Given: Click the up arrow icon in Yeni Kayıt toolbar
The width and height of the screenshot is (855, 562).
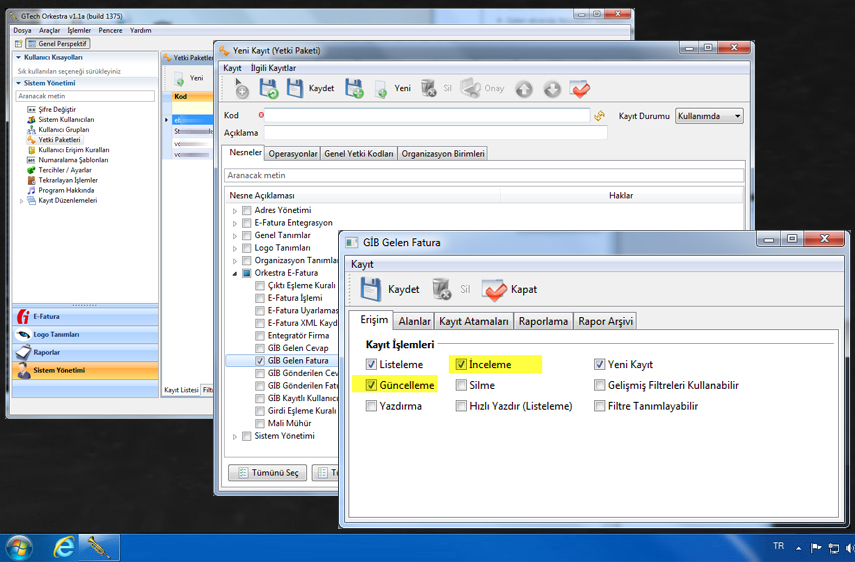Looking at the screenshot, I should [524, 89].
